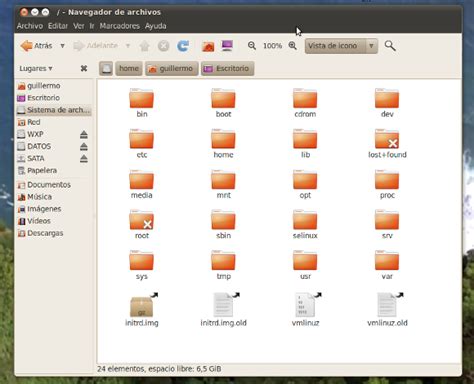This screenshot has height=384, width=474.
Task: Open the Atrás history dropdown arrow
Action: [62, 46]
